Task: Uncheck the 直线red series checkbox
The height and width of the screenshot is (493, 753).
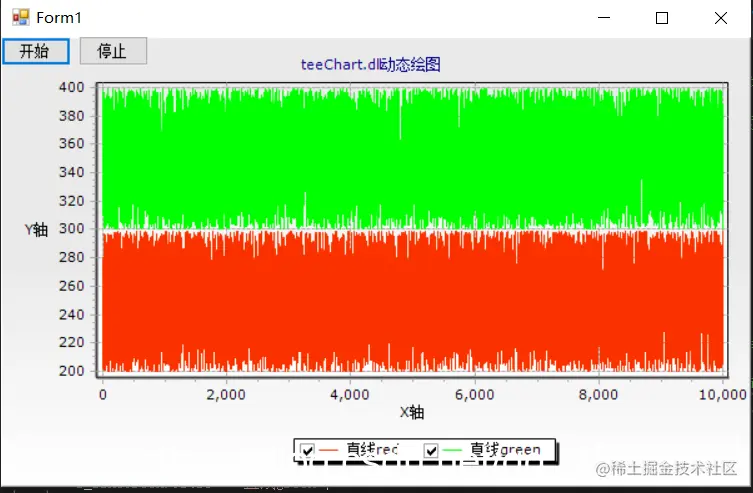Action: click(307, 450)
